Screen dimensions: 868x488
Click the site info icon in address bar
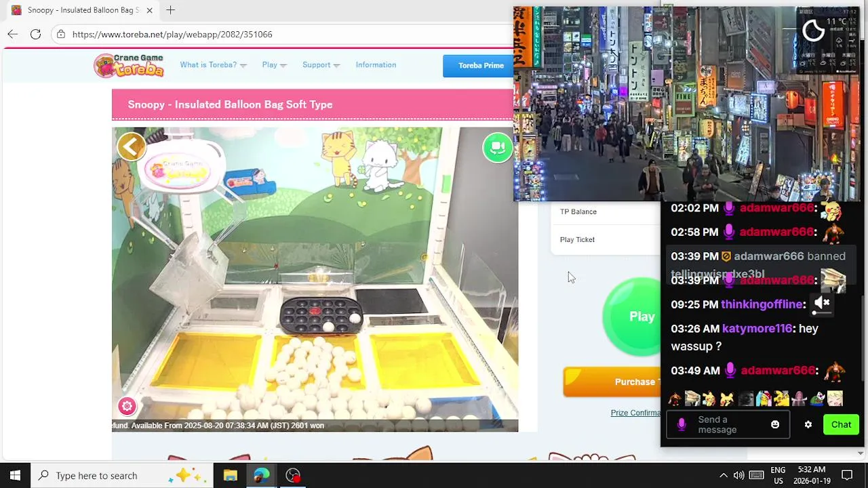tap(60, 34)
